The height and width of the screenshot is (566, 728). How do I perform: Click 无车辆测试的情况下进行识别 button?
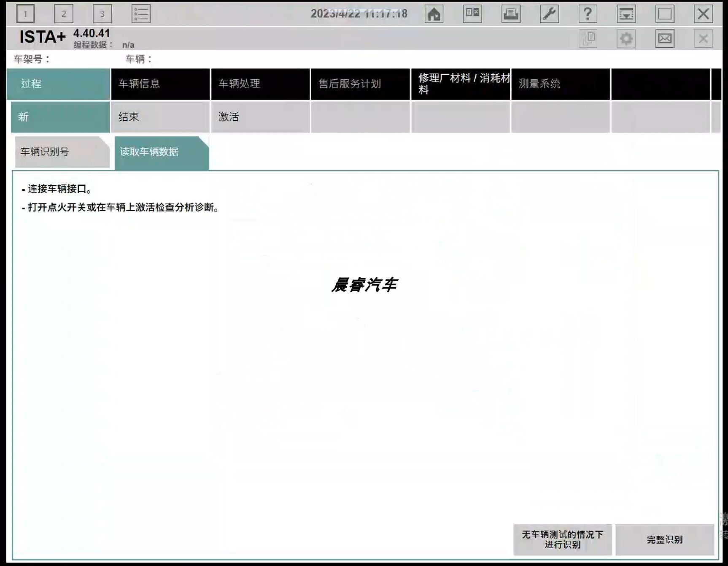point(562,539)
